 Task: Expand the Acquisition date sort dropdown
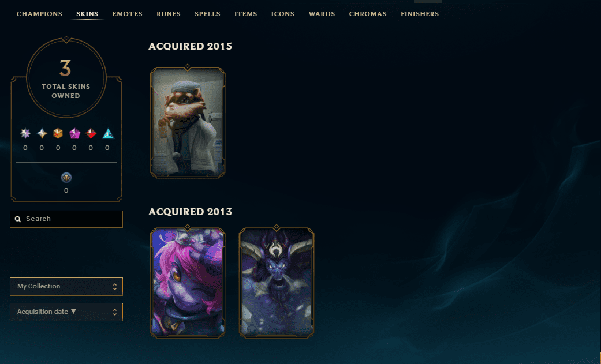click(66, 312)
